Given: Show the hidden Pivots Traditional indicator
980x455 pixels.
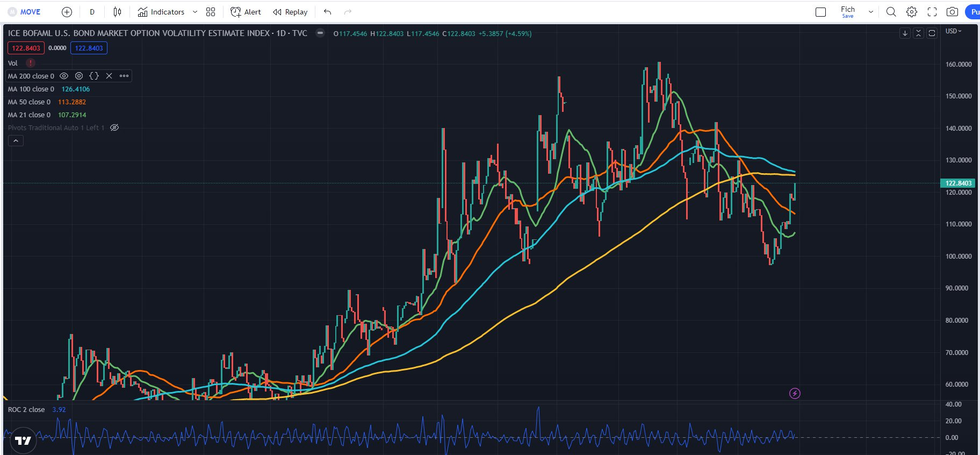Looking at the screenshot, I should click(114, 127).
